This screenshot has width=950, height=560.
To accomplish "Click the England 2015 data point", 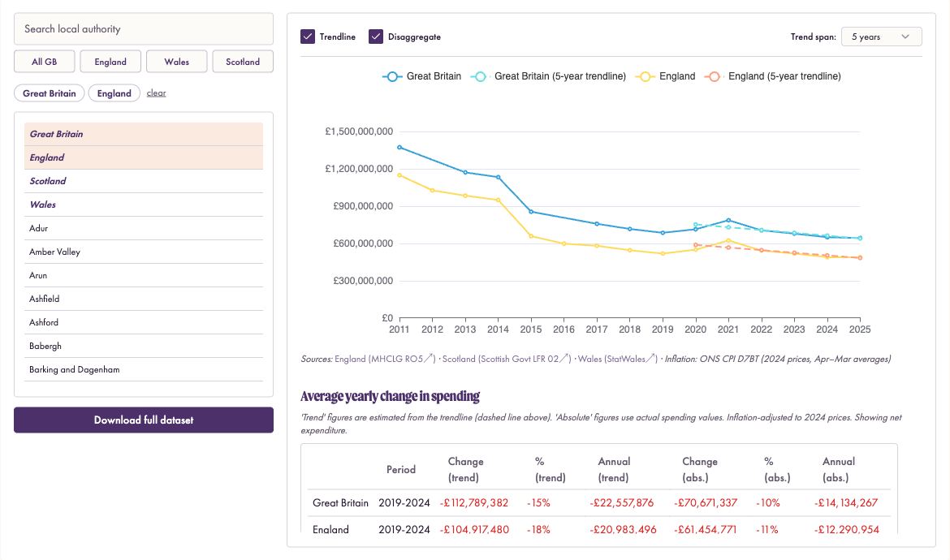I will [531, 236].
